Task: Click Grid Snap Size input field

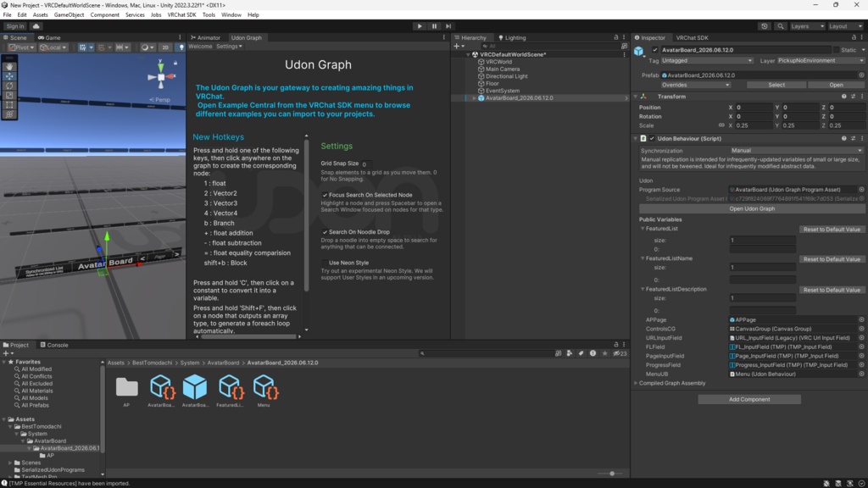Action: click(366, 164)
